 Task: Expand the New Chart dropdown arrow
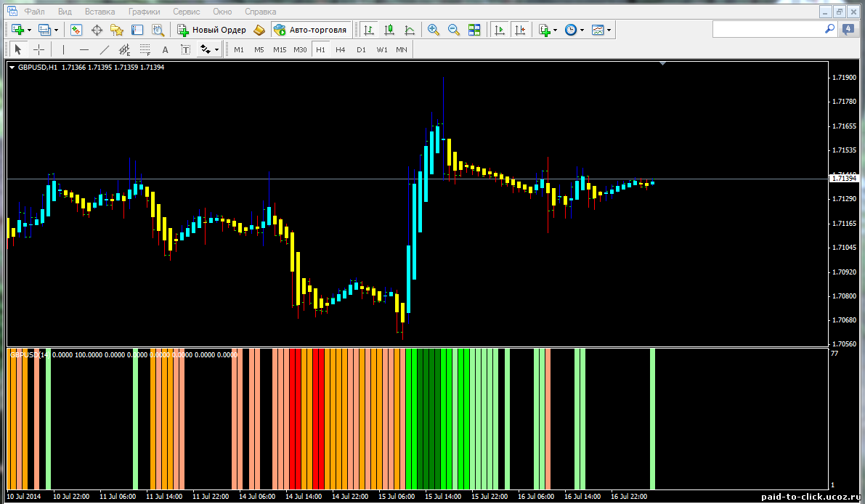pyautogui.click(x=29, y=30)
